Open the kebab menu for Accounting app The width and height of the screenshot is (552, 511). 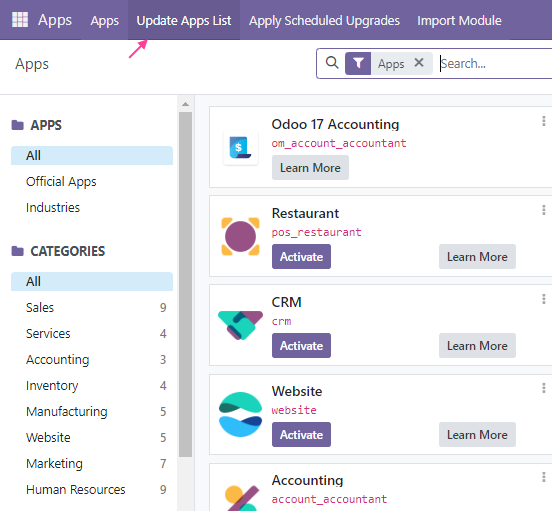point(544,477)
